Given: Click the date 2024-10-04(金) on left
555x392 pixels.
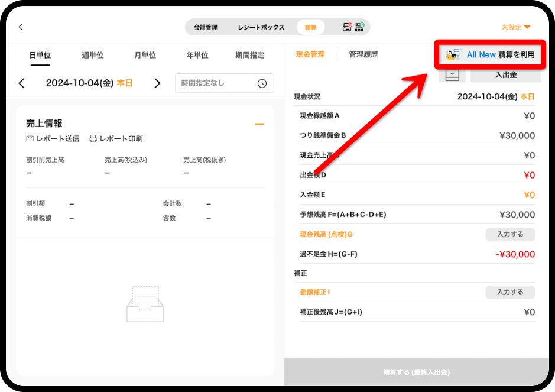Looking at the screenshot, I should click(x=80, y=83).
